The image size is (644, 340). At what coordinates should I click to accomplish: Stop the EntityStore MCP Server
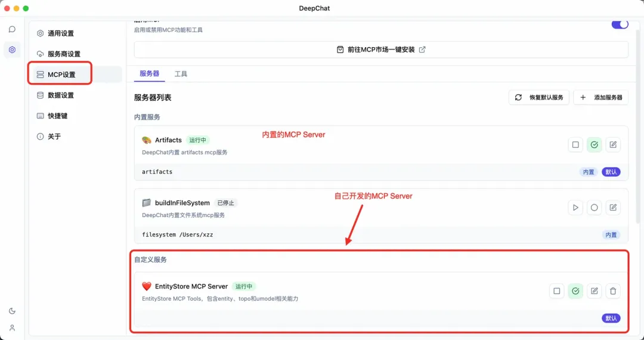click(x=556, y=291)
